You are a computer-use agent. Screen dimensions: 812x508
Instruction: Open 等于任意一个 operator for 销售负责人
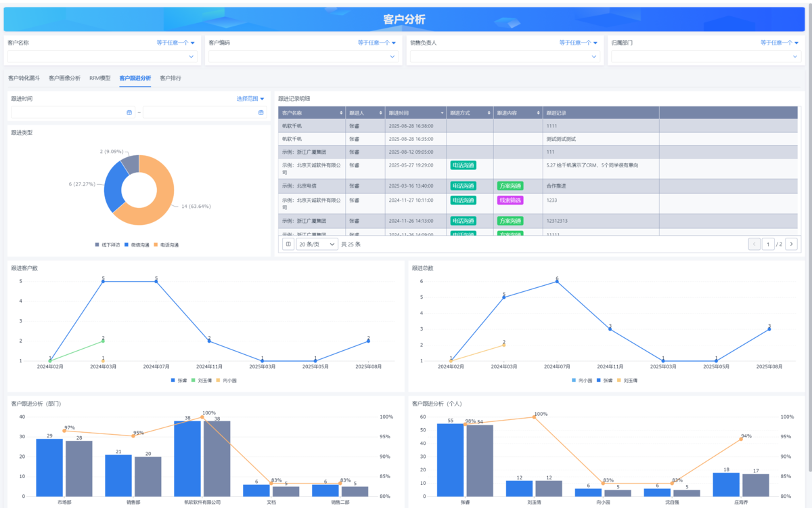point(579,43)
